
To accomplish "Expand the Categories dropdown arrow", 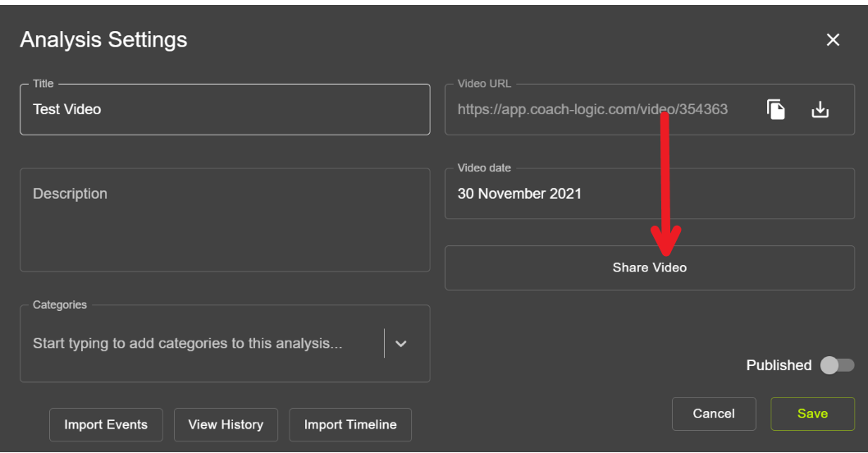I will [x=400, y=344].
